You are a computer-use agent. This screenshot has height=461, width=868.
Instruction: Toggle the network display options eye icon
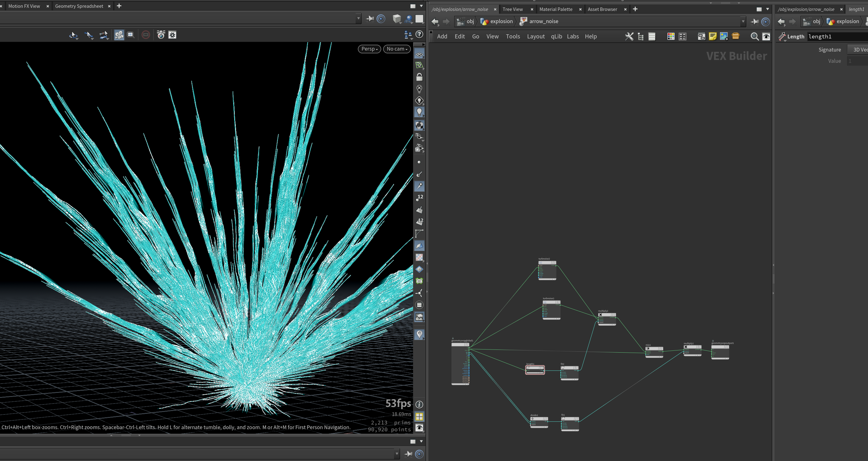[766, 37]
